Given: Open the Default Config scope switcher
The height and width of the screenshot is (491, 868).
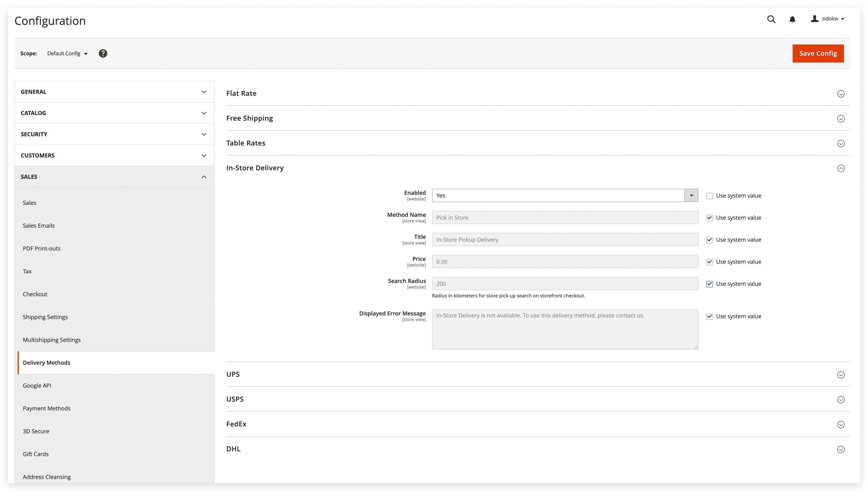Looking at the screenshot, I should [67, 54].
